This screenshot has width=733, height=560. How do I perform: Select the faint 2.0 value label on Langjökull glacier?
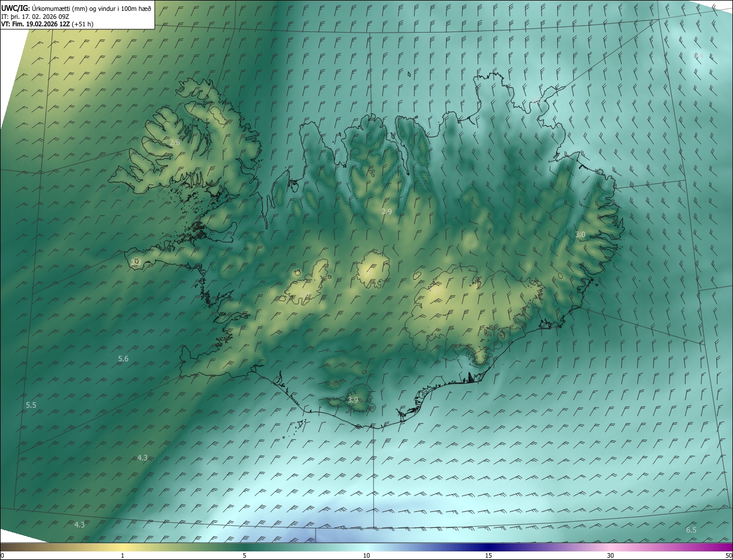tap(304, 294)
